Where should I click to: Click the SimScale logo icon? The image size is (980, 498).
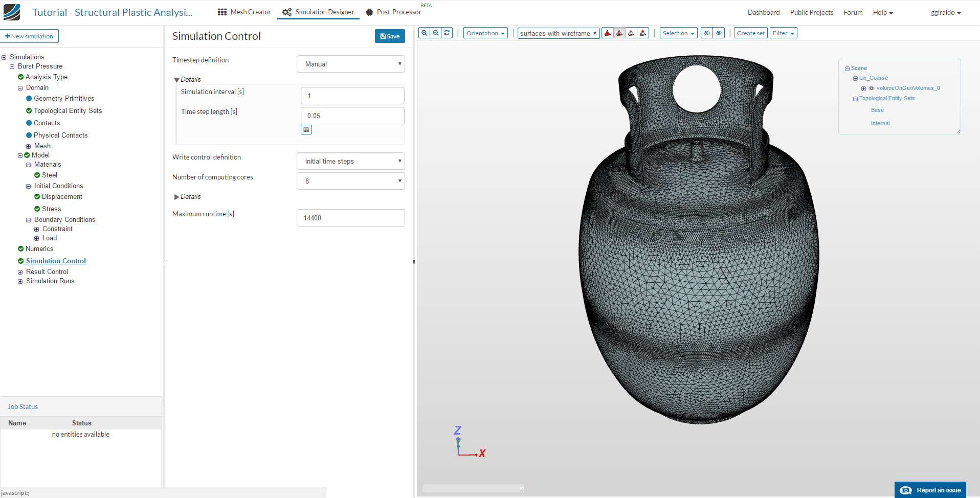click(x=12, y=12)
